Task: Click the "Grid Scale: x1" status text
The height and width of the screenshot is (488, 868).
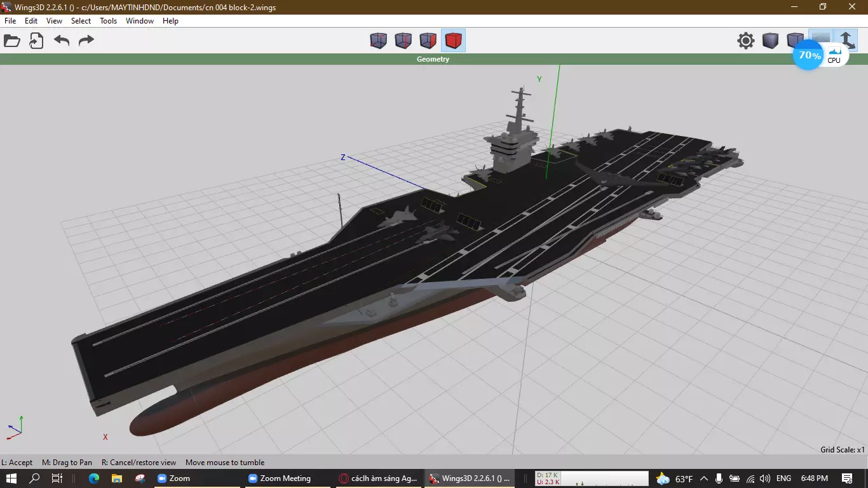Action: pyautogui.click(x=843, y=450)
